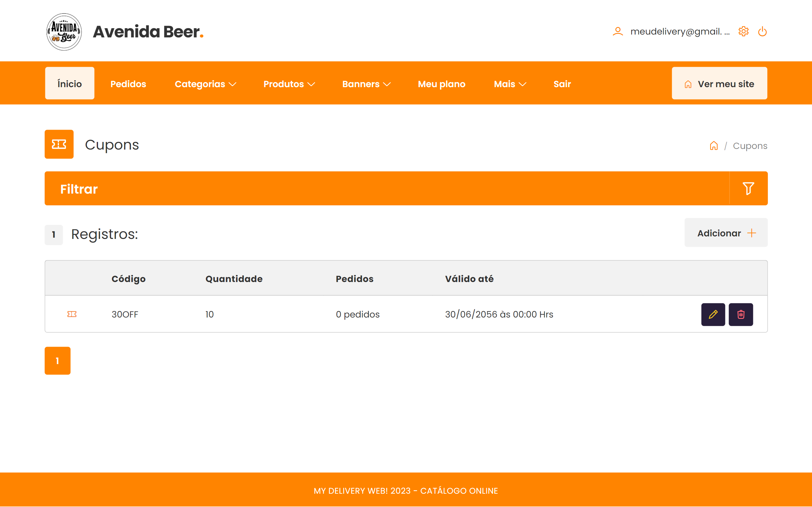Click the Avenida Beer logo
812x507 pixels.
click(x=64, y=32)
